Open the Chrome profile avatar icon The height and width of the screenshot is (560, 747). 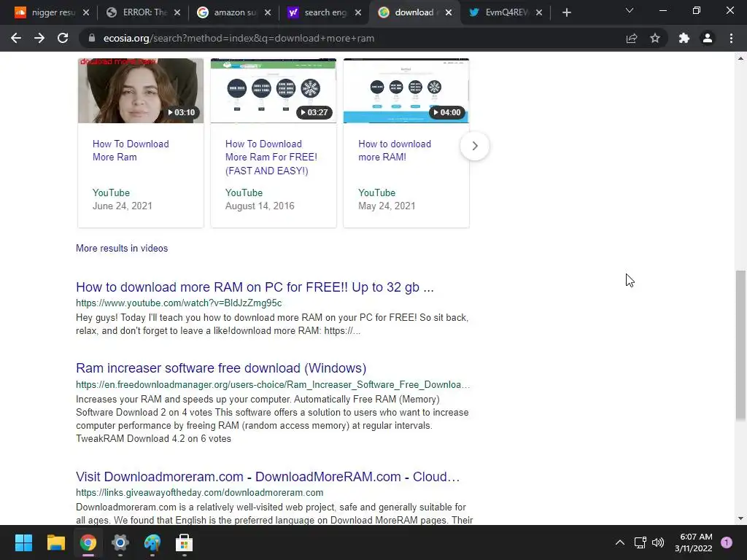click(x=708, y=38)
